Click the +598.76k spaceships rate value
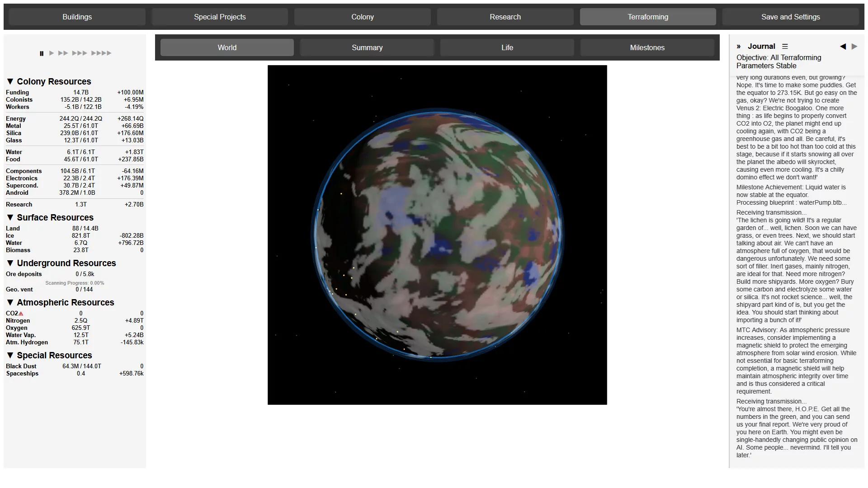The height and width of the screenshot is (488, 868). point(131,373)
